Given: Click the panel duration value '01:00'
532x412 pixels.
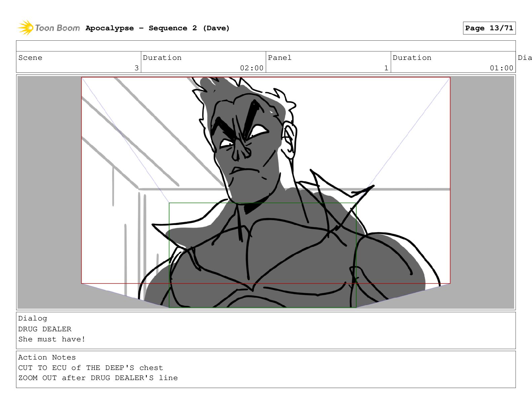Looking at the screenshot, I should point(501,68).
